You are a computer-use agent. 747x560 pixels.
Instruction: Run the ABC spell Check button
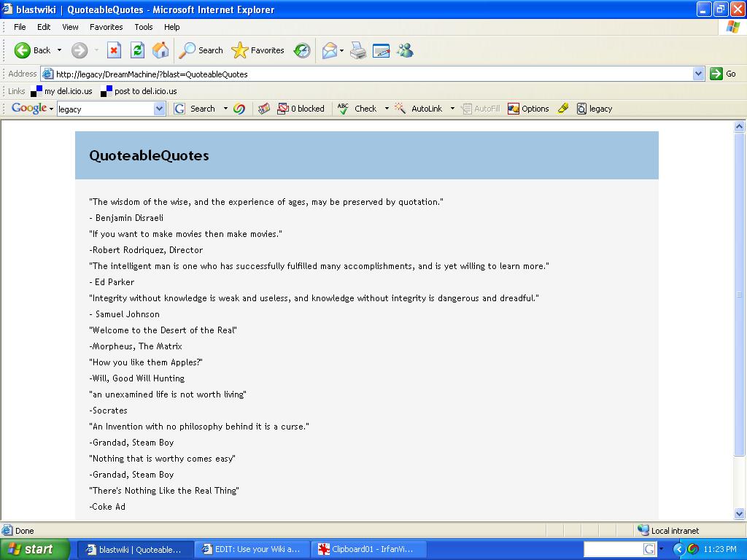coord(357,109)
